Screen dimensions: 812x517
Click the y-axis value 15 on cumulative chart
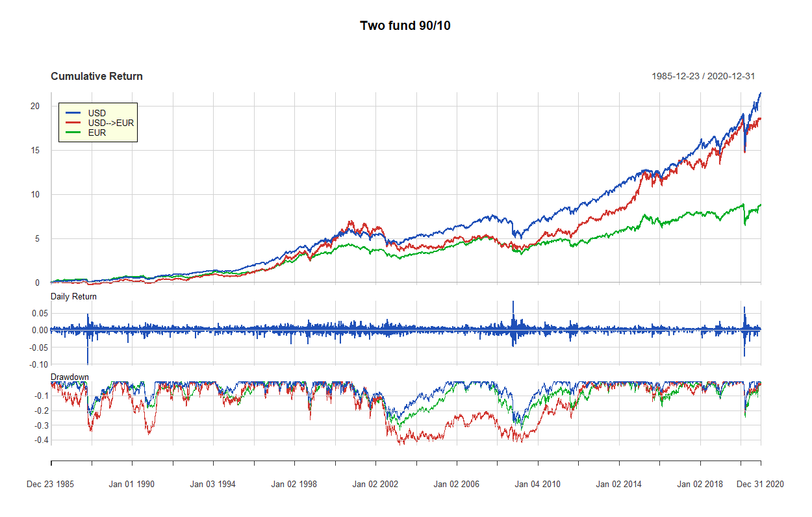[35, 150]
